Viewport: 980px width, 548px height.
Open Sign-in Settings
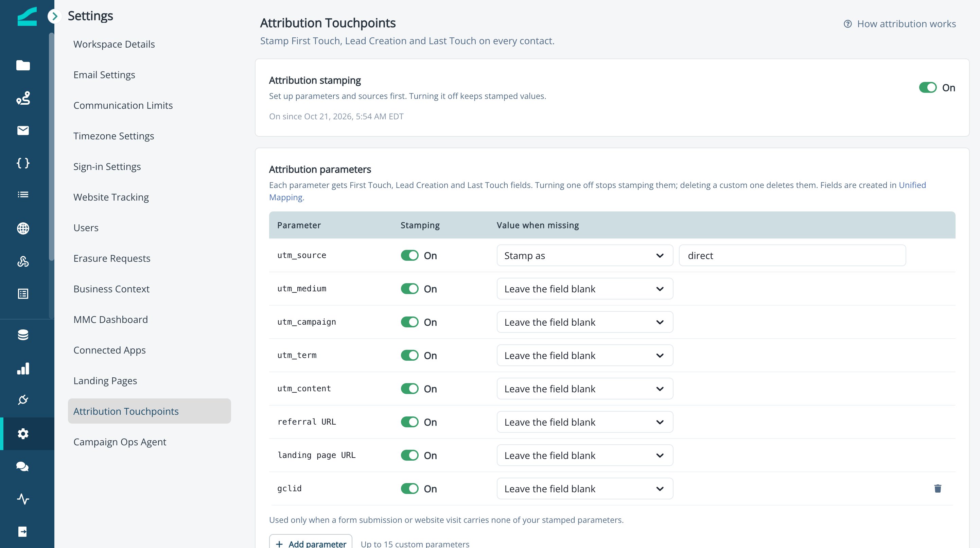pos(149,167)
